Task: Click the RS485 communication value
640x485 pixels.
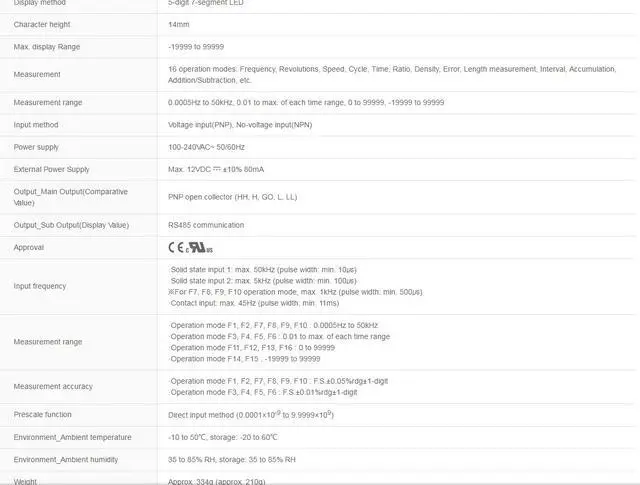Action: (206, 225)
